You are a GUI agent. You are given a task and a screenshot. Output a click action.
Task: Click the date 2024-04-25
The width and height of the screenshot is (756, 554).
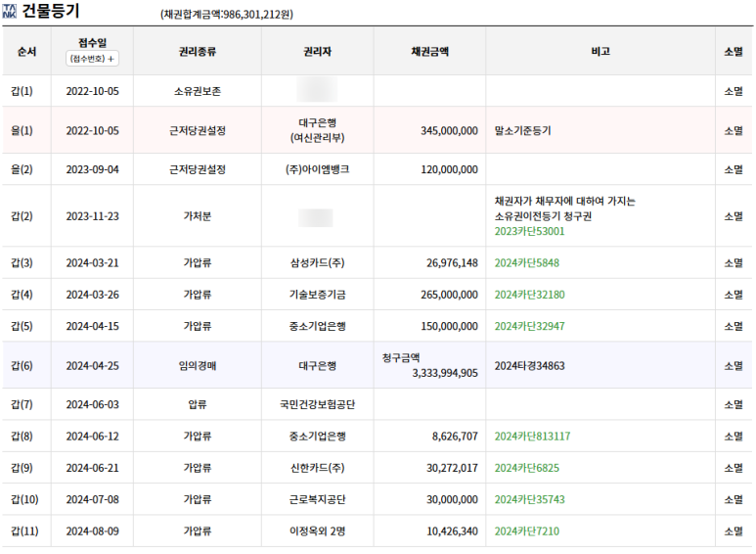[x=92, y=366]
